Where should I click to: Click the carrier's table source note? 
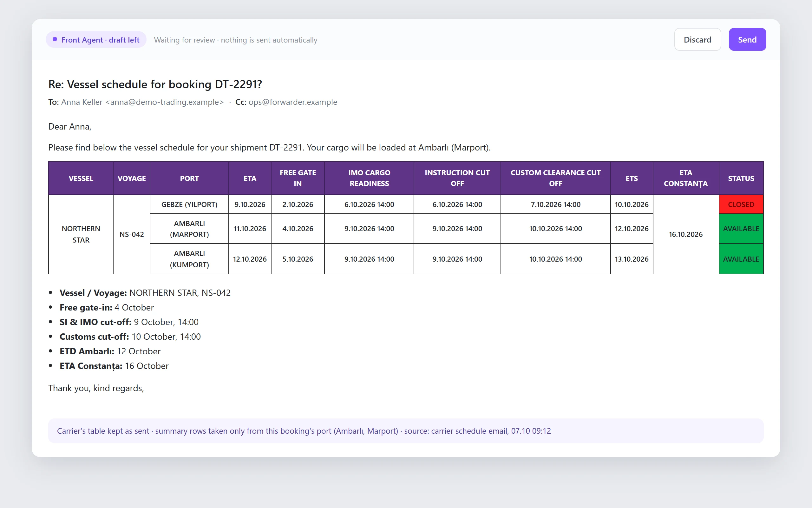[406, 431]
